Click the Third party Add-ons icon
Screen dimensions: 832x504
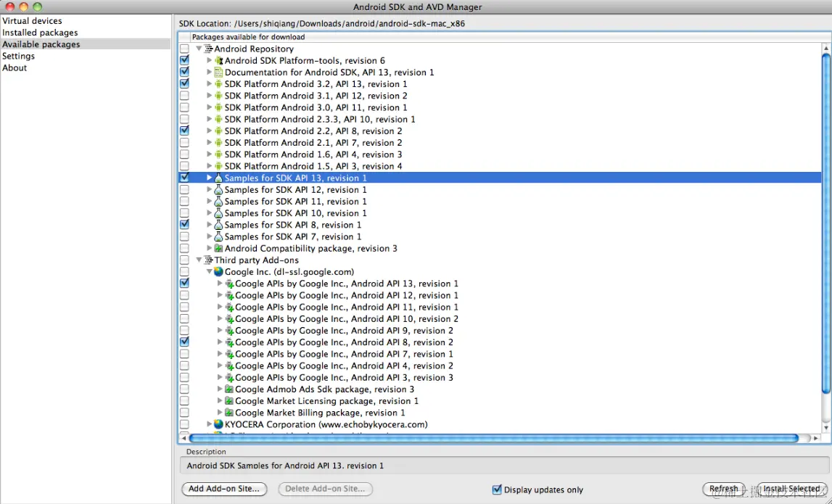pyautogui.click(x=208, y=260)
